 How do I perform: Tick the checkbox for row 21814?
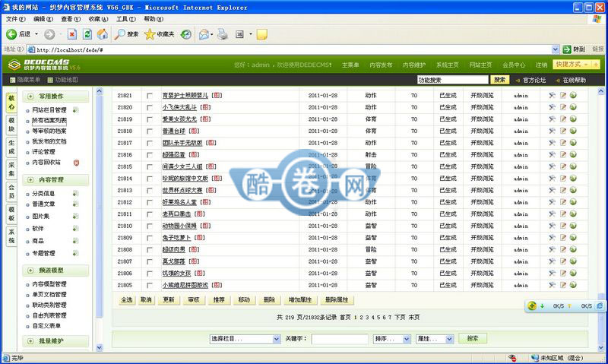coord(150,179)
